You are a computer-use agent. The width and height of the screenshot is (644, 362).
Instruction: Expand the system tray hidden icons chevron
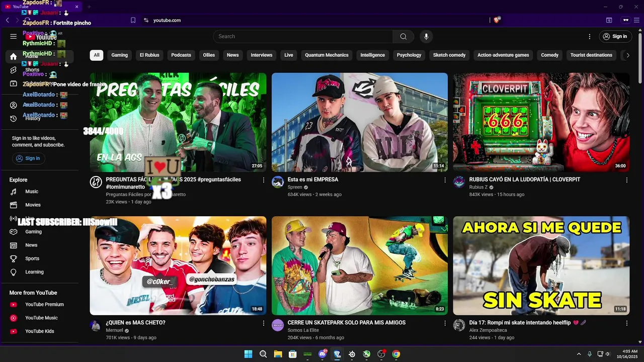579,354
